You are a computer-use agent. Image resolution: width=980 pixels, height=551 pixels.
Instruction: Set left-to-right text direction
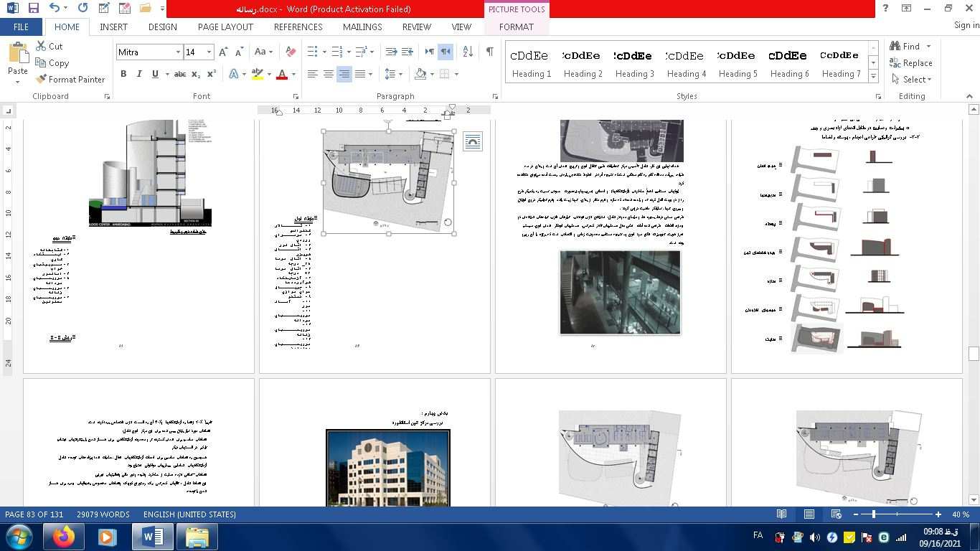429,52
